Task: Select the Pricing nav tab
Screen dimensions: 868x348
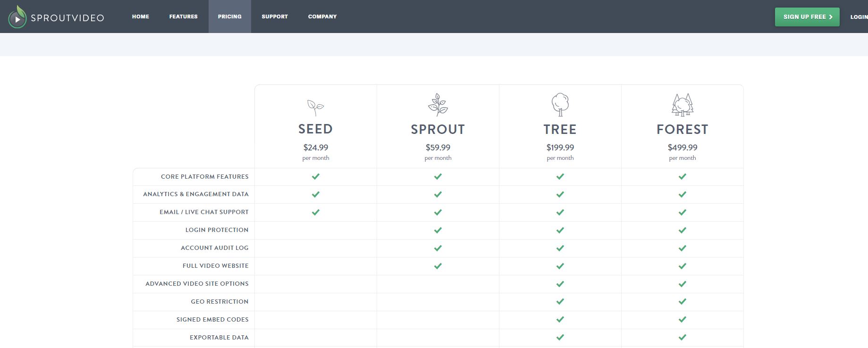Action: coord(230,17)
